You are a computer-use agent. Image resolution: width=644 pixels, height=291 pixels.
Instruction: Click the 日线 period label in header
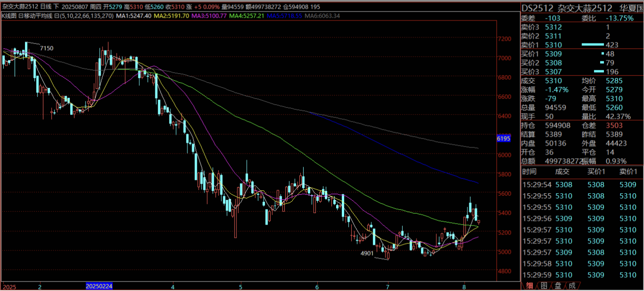coord(46,7)
